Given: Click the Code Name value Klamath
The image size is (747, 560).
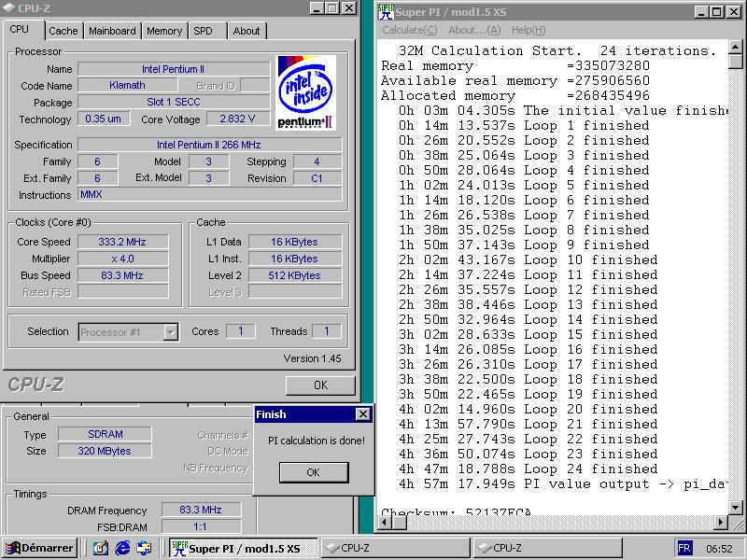Looking at the screenshot, I should pyautogui.click(x=128, y=85).
